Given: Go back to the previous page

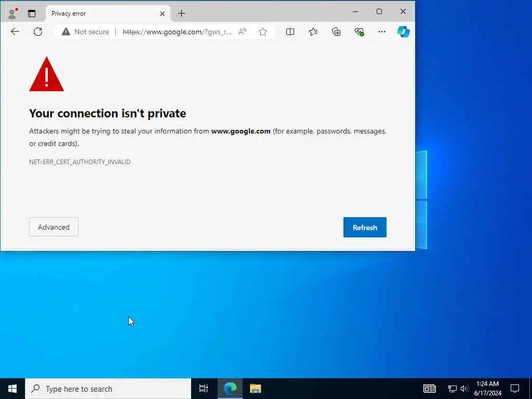Looking at the screenshot, I should [15, 32].
